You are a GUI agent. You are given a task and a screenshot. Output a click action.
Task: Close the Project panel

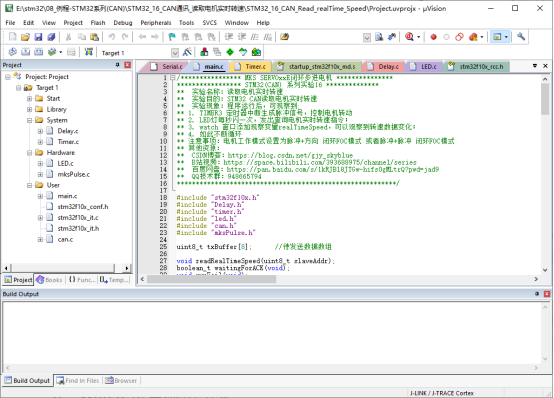click(x=128, y=65)
